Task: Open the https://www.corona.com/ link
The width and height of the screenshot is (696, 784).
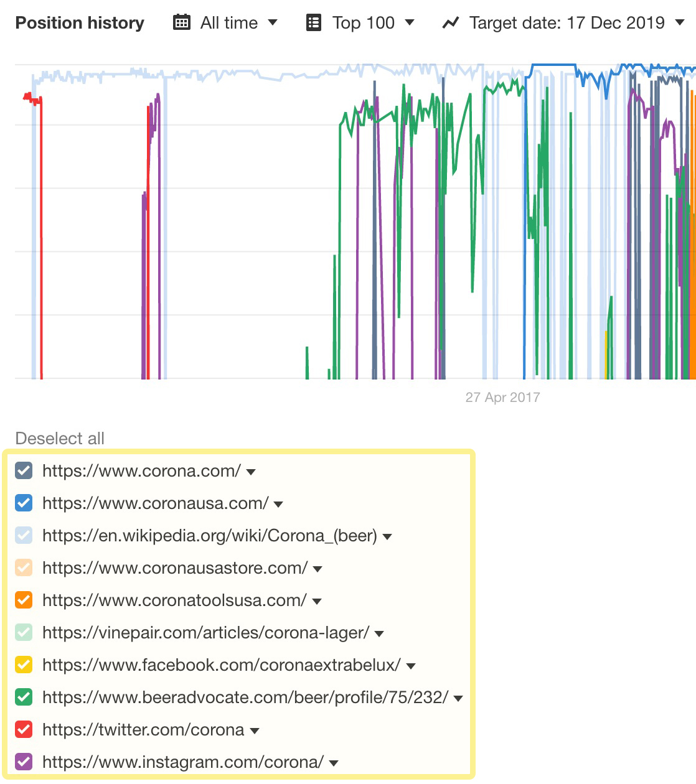Action: (141, 471)
